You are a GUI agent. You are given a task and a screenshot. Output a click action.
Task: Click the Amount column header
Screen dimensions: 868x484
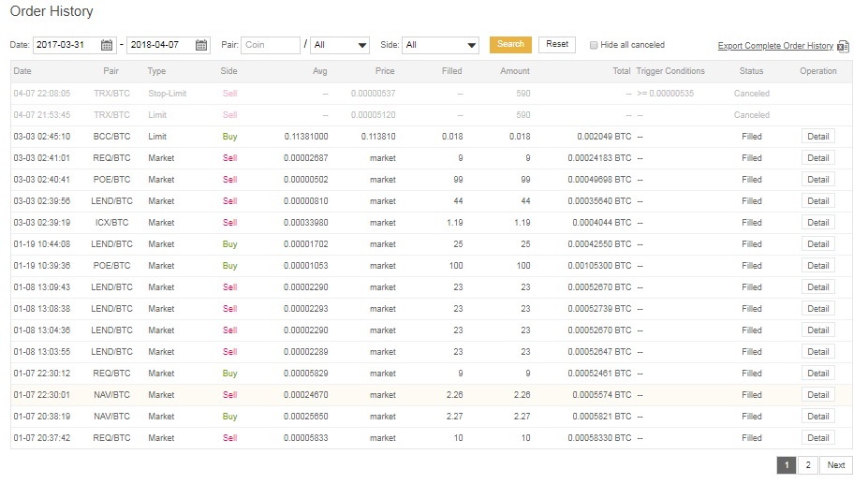click(515, 71)
